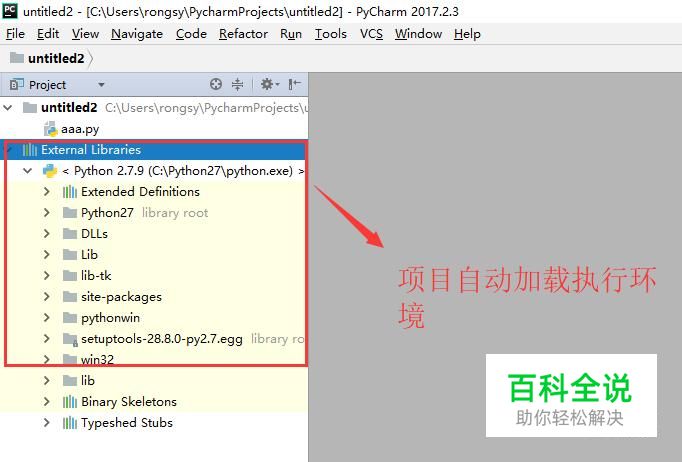The height and width of the screenshot is (462, 682).
Task: Collapse the Python 2.7.9 interpreter node
Action: 28,171
